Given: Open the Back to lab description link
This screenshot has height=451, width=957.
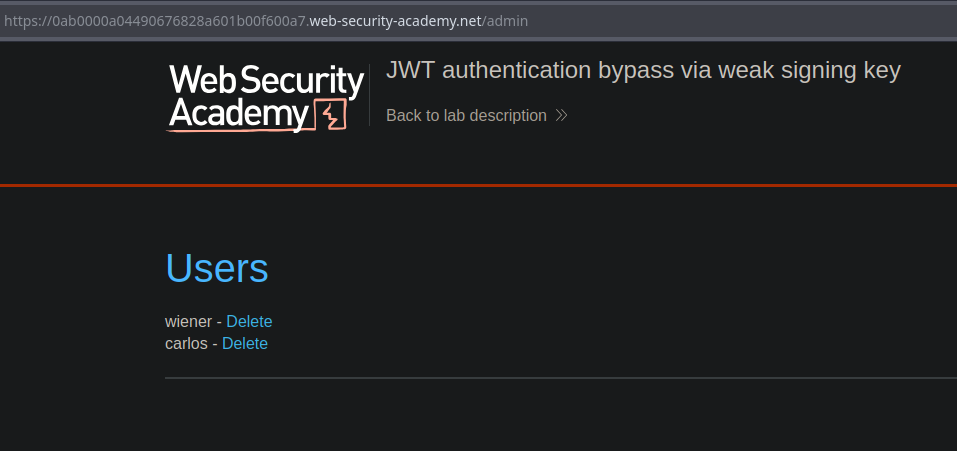Looking at the screenshot, I should pos(466,116).
